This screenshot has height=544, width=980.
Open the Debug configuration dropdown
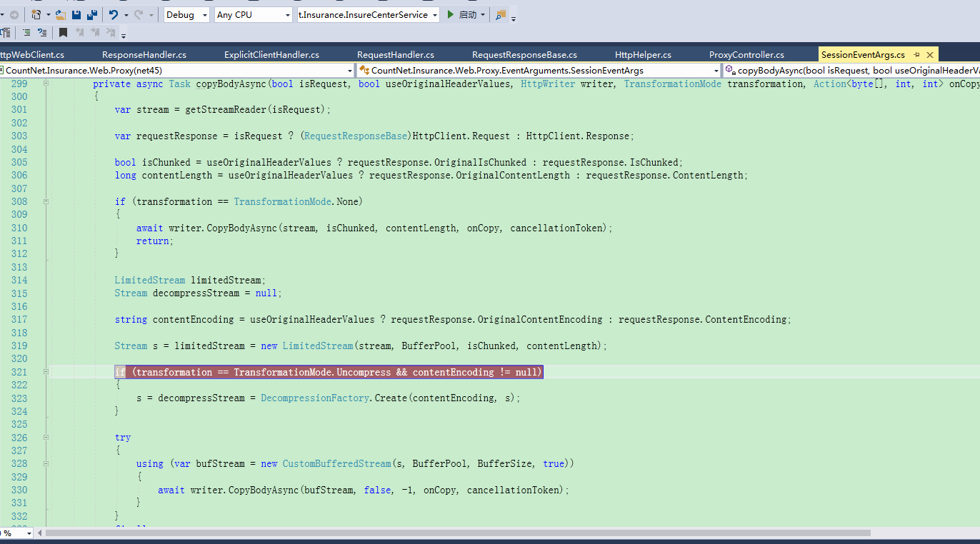point(186,14)
